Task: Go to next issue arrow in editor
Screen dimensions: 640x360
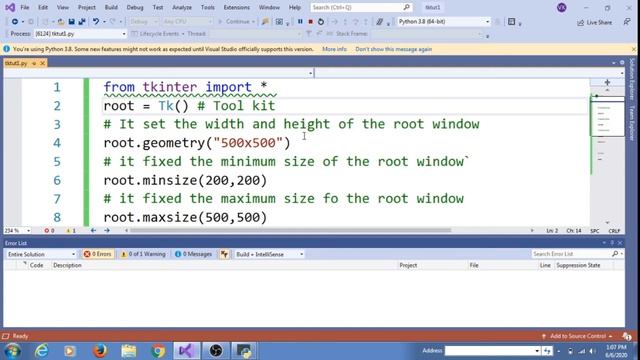Action: [107, 231]
